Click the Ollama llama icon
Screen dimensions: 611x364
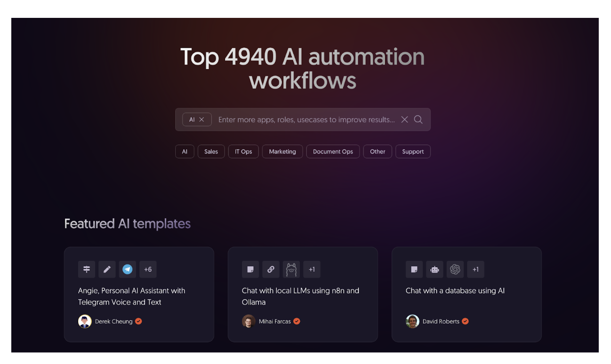coord(291,269)
